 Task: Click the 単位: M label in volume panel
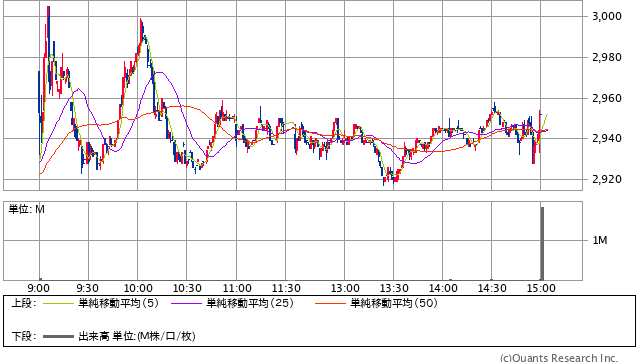(x=26, y=209)
